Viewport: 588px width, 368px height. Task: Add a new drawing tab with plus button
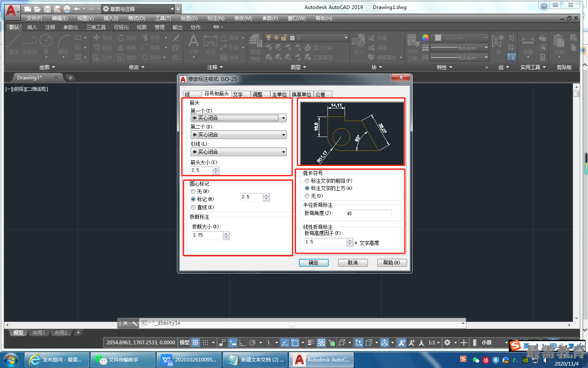[x=70, y=78]
